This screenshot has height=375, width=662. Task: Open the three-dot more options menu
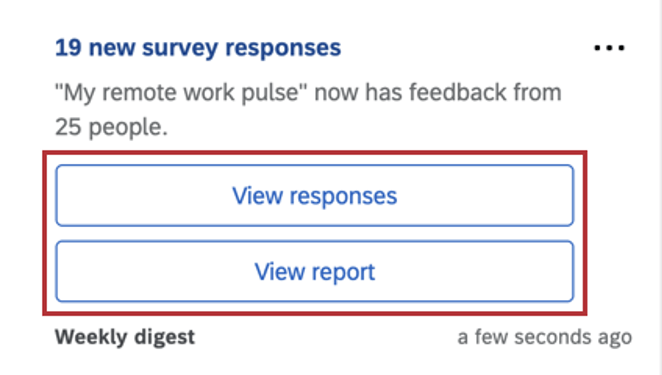[x=609, y=48]
